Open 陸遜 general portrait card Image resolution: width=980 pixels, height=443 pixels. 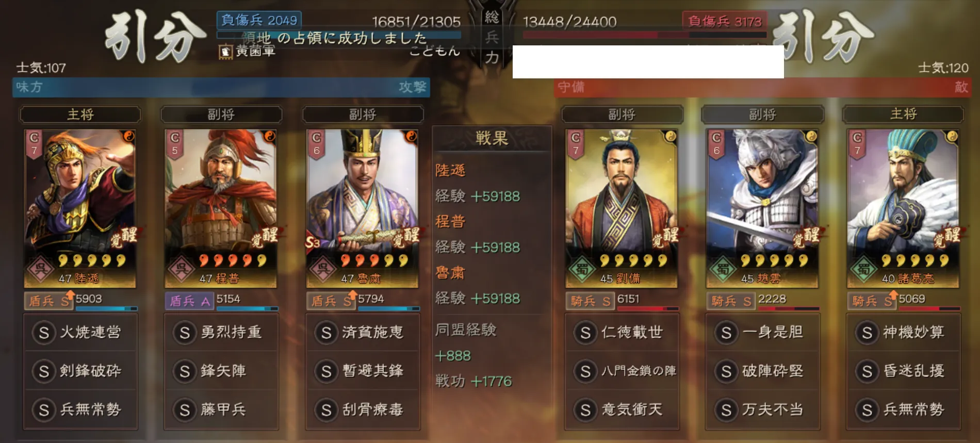tap(80, 208)
